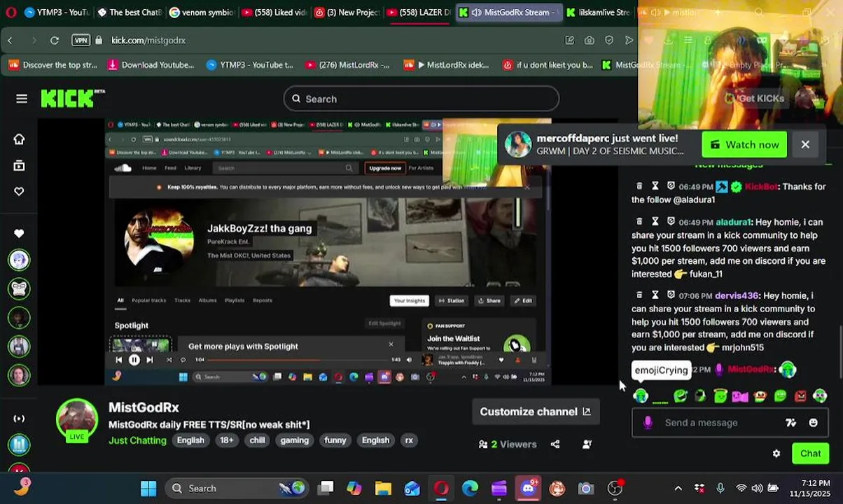Viewport: 843px width, 504px height.
Task: Click the rx tag
Action: click(409, 440)
